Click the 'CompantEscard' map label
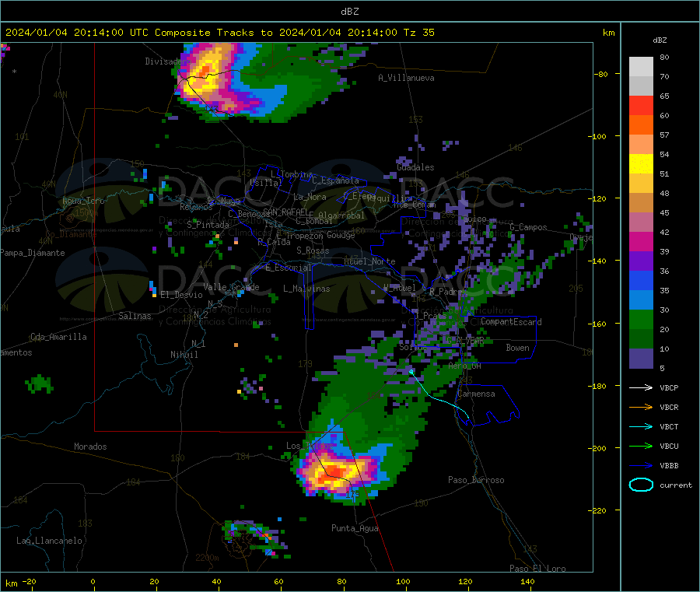The width and height of the screenshot is (700, 592). [511, 322]
